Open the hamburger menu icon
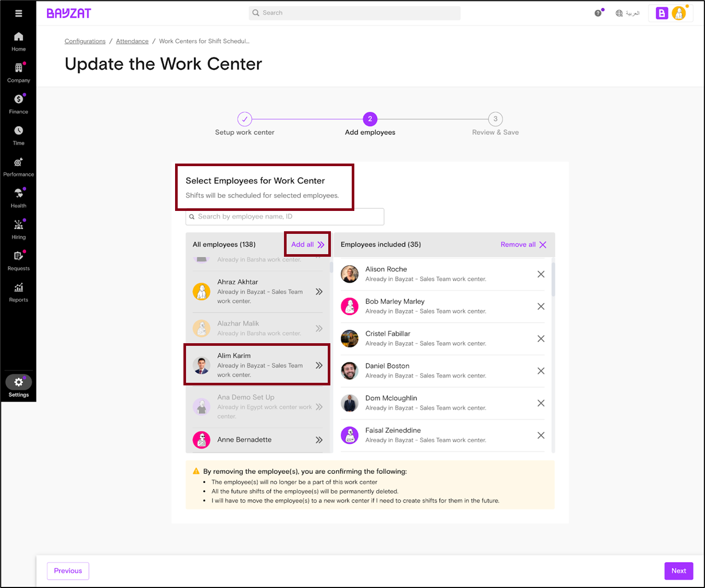Screen dimensions: 705x588 [19, 14]
